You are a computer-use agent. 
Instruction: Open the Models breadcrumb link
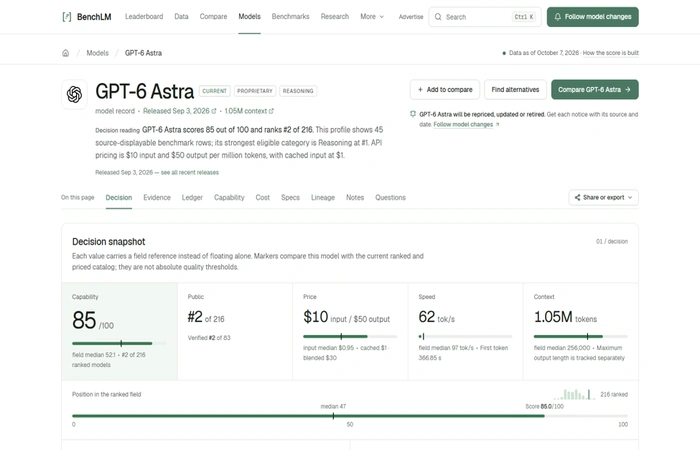click(97, 53)
